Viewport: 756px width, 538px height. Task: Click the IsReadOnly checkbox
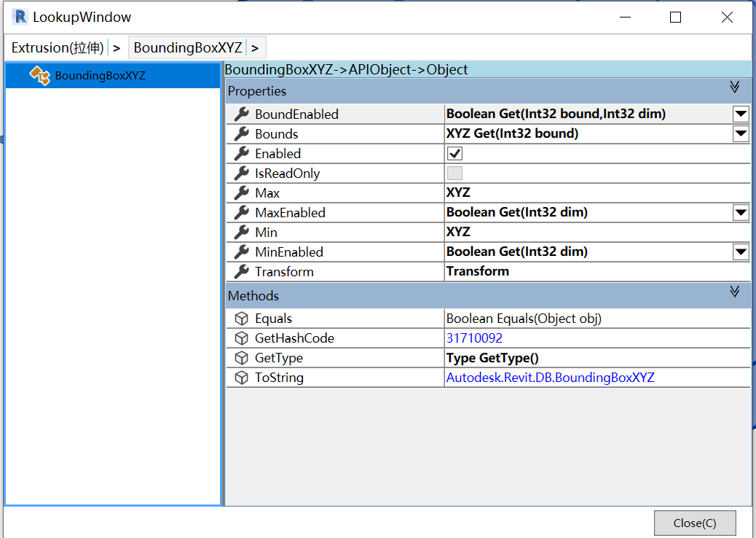454,173
